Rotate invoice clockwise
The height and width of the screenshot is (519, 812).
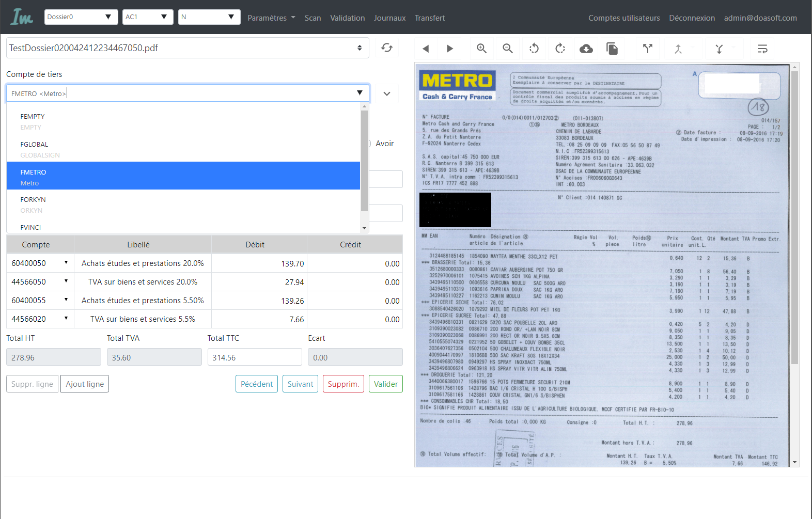560,49
